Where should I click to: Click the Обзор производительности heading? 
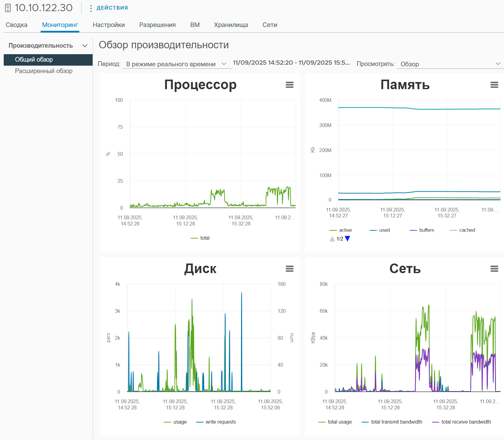[x=164, y=45]
